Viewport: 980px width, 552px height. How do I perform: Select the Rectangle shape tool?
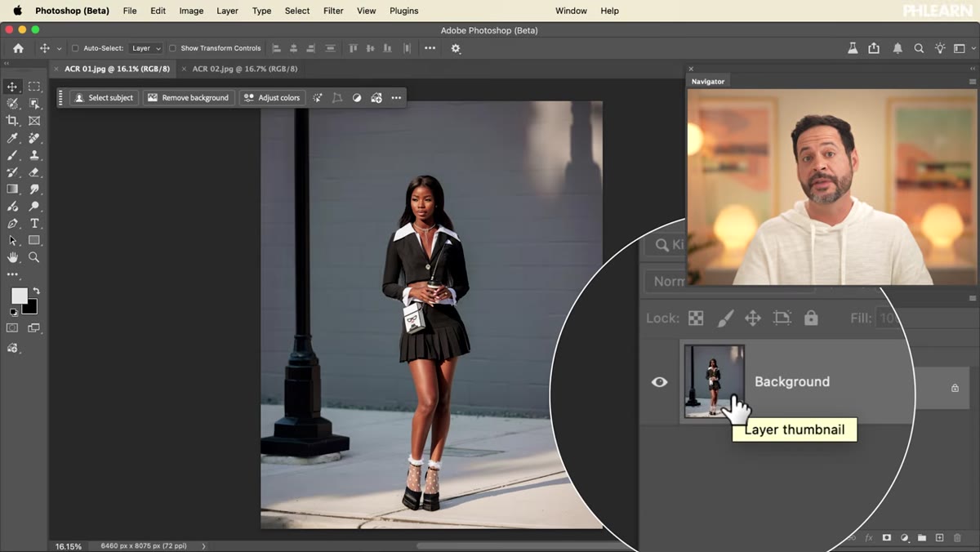pos(34,241)
